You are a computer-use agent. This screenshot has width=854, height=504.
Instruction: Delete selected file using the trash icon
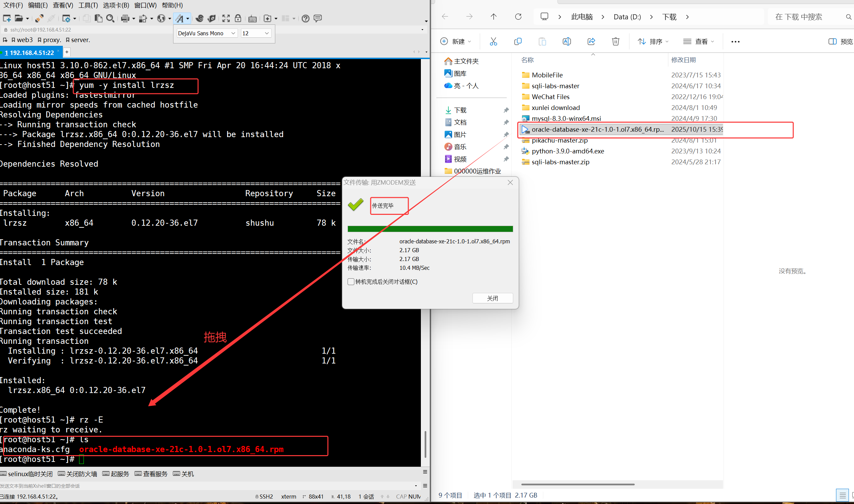(x=616, y=41)
